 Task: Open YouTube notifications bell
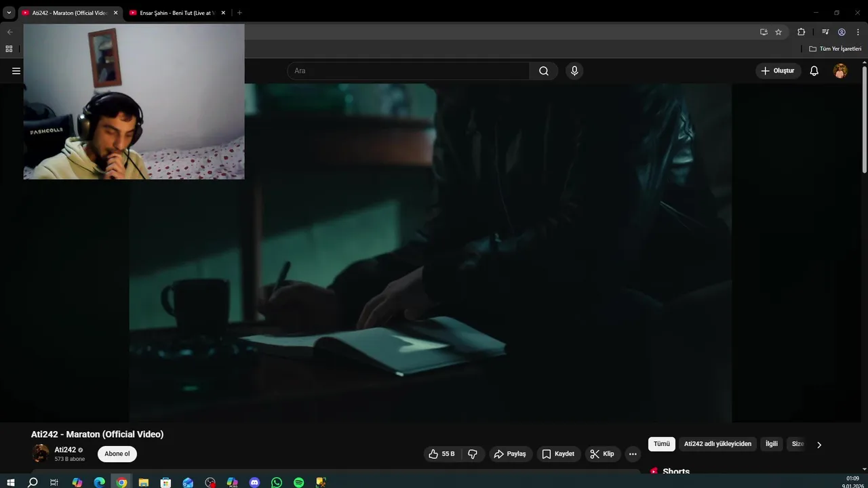(814, 70)
